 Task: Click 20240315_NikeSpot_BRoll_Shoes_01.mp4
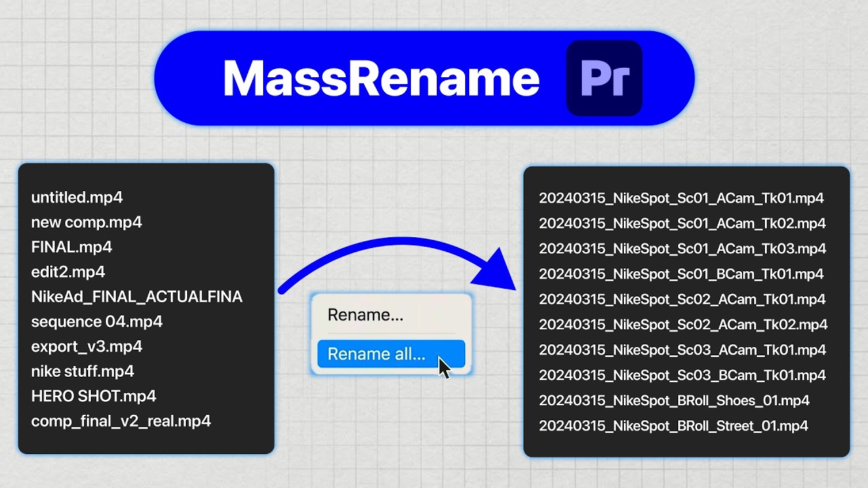(x=674, y=401)
